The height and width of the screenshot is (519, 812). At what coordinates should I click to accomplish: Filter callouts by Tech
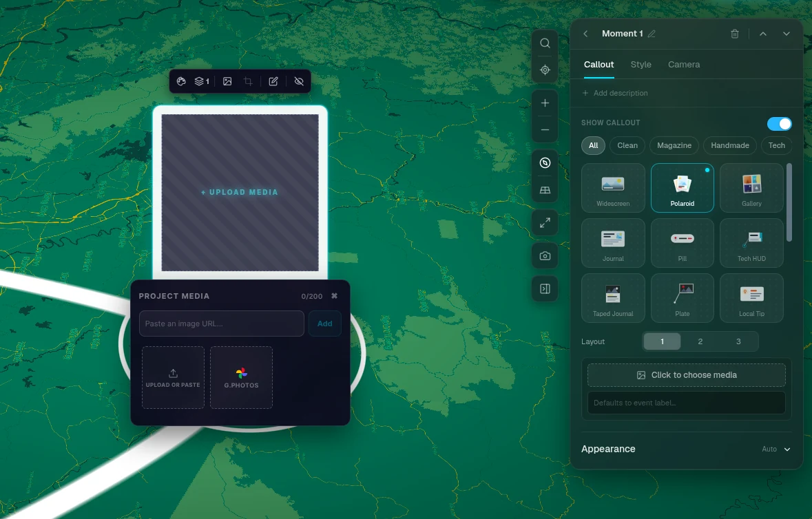776,145
